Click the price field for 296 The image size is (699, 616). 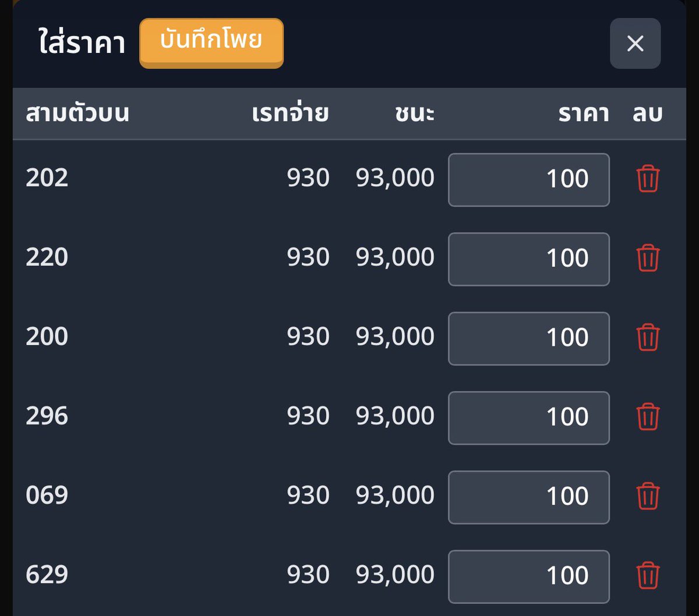(529, 417)
